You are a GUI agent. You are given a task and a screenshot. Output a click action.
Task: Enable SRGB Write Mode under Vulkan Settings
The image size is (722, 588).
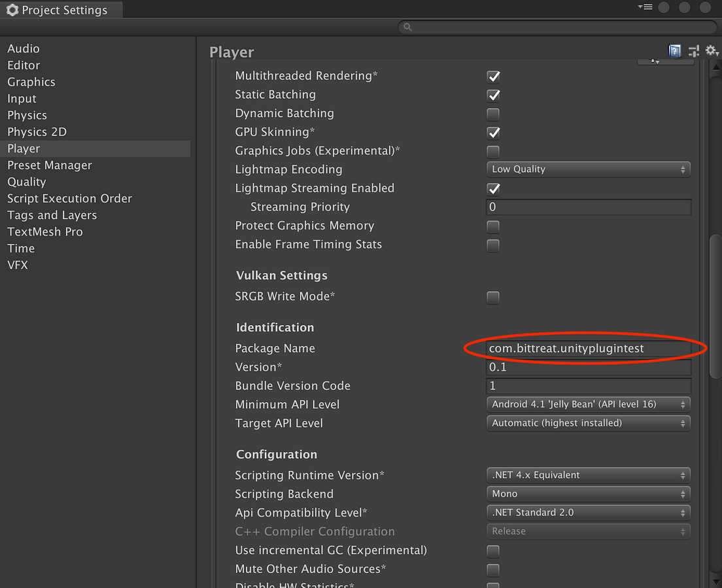(x=493, y=297)
